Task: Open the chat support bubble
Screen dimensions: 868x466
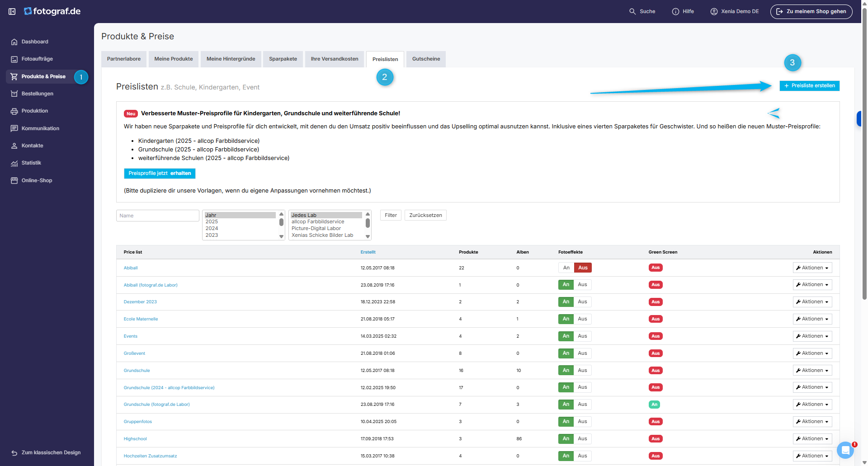Action: point(845,450)
